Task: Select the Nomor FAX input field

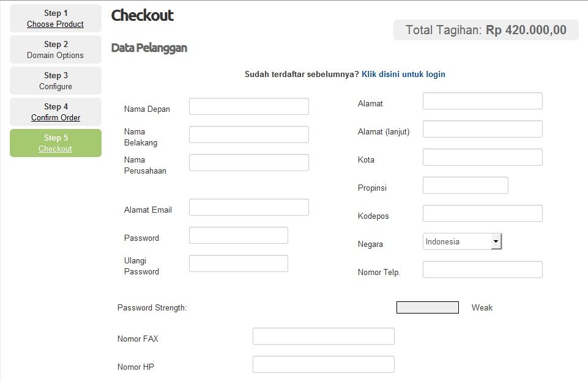Action: coord(324,336)
